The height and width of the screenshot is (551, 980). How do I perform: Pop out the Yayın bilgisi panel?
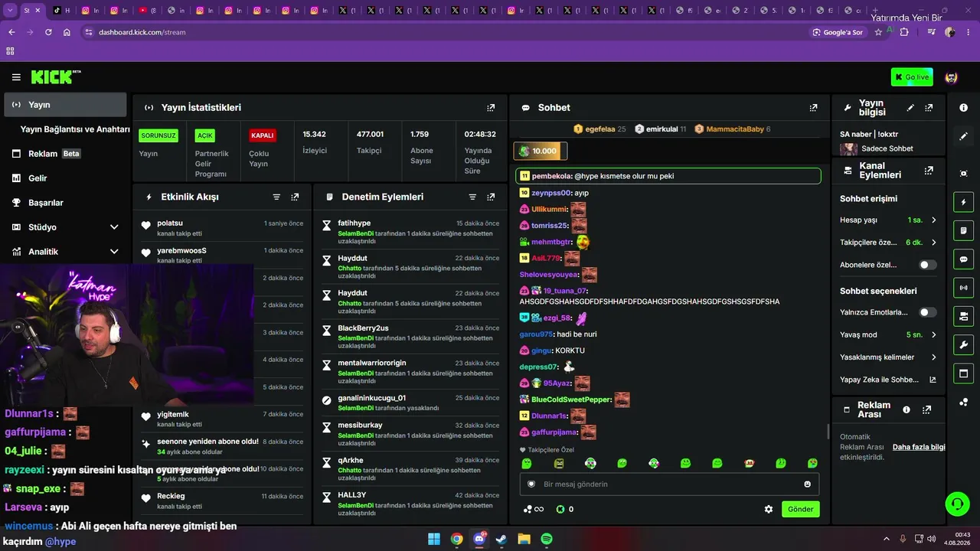[929, 108]
